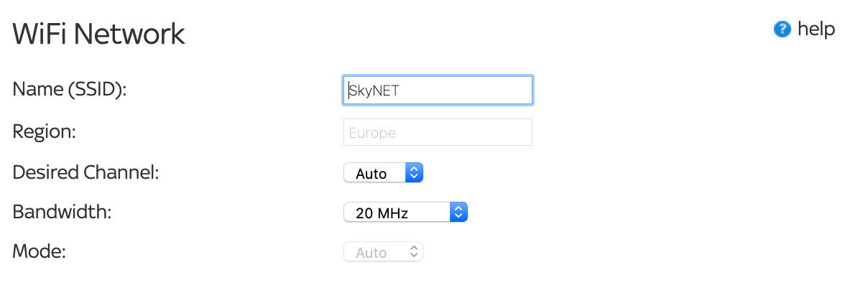Expand the Bandwidth dropdown
Screen dimensions: 868x293
[405, 213]
